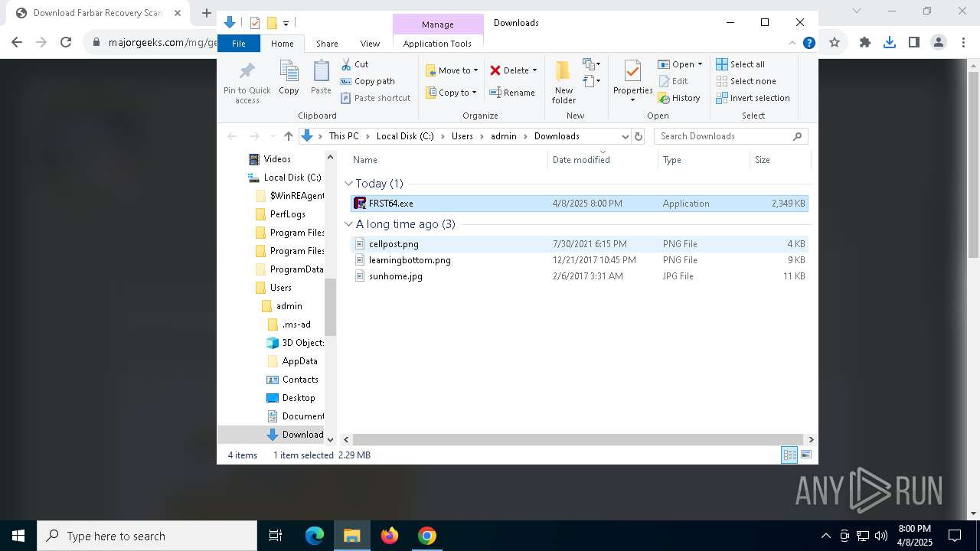Expand the Open button dropdown arrow
This screenshot has height=551, width=980.
click(x=700, y=64)
